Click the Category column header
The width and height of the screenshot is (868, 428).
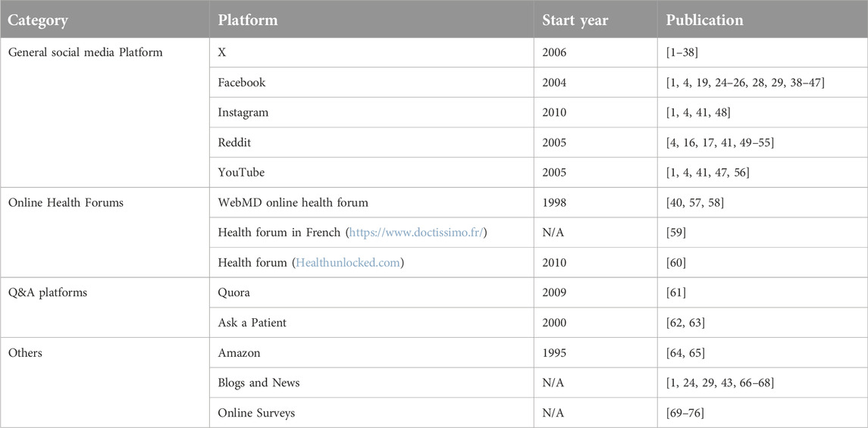(38, 20)
